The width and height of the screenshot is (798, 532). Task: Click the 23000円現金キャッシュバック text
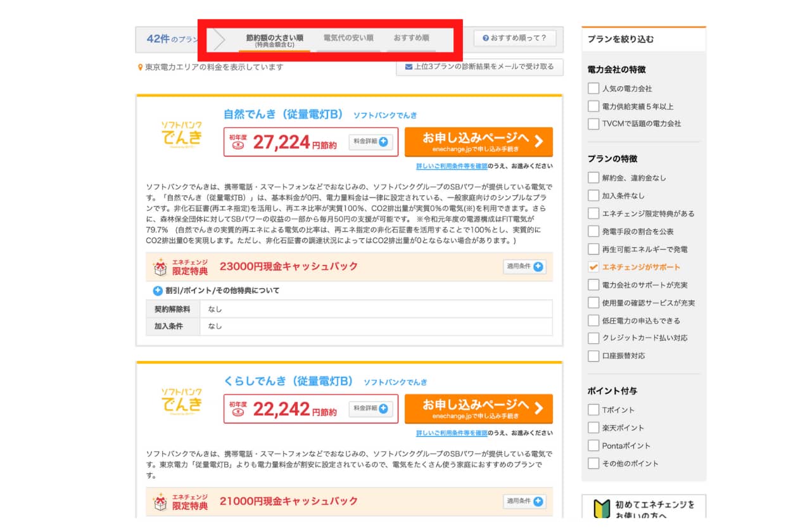289,267
